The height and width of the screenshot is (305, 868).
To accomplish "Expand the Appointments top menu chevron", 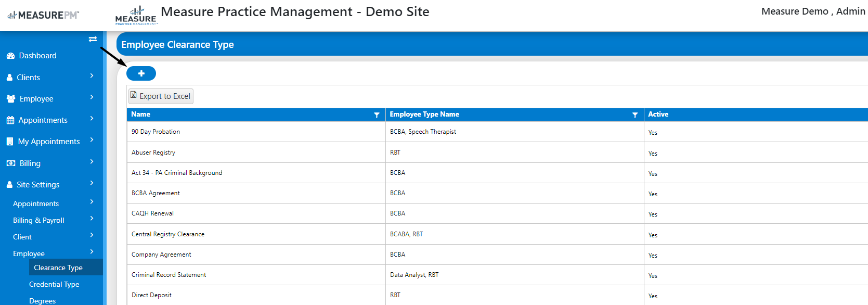I will [92, 119].
